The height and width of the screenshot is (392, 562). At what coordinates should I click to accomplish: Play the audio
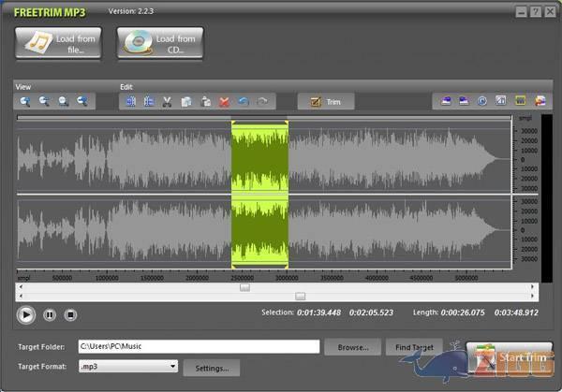[26, 315]
